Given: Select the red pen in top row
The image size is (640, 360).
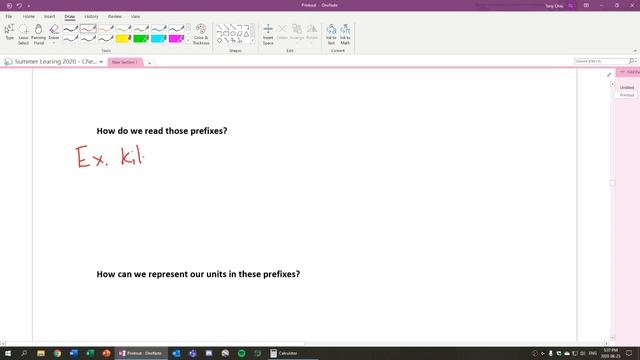Looking at the screenshot, I should click(88, 29).
